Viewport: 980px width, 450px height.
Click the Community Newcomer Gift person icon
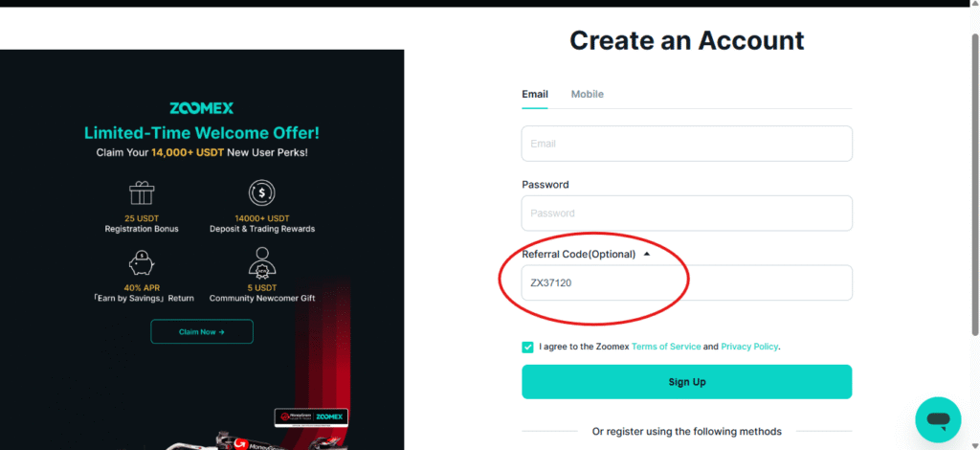tap(262, 262)
